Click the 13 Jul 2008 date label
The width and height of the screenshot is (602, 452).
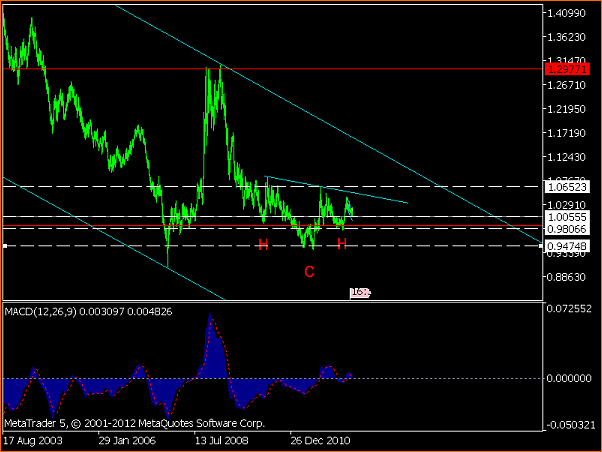[221, 440]
